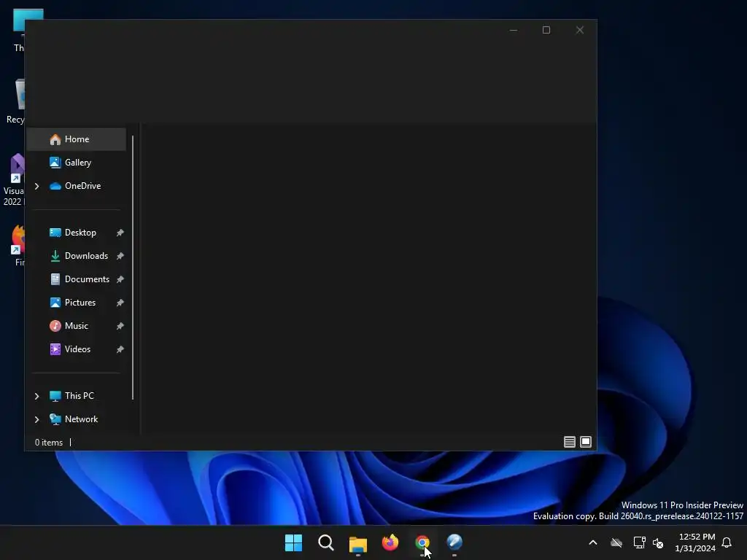Image resolution: width=747 pixels, height=560 pixels.
Task: Click the navigation pane scrollbar
Action: pyautogui.click(x=133, y=268)
